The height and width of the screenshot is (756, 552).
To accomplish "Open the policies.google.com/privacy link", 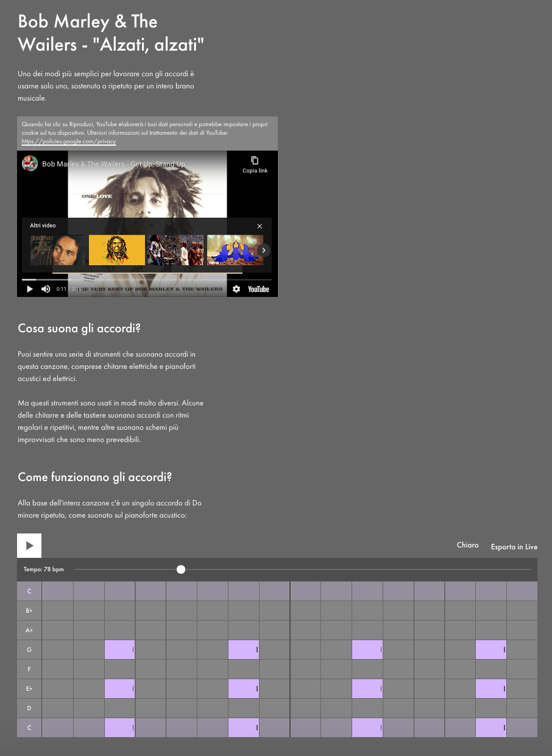I will click(x=69, y=141).
